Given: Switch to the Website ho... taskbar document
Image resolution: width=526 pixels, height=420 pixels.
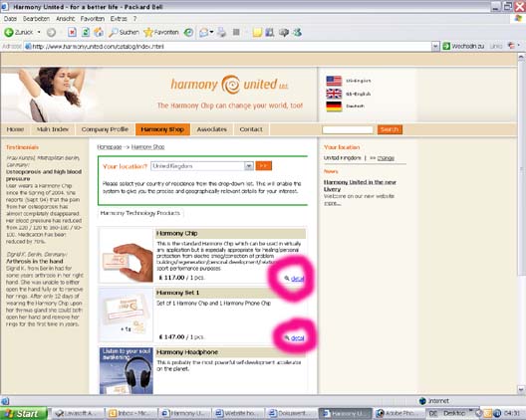Looking at the screenshot, I should tap(238, 414).
